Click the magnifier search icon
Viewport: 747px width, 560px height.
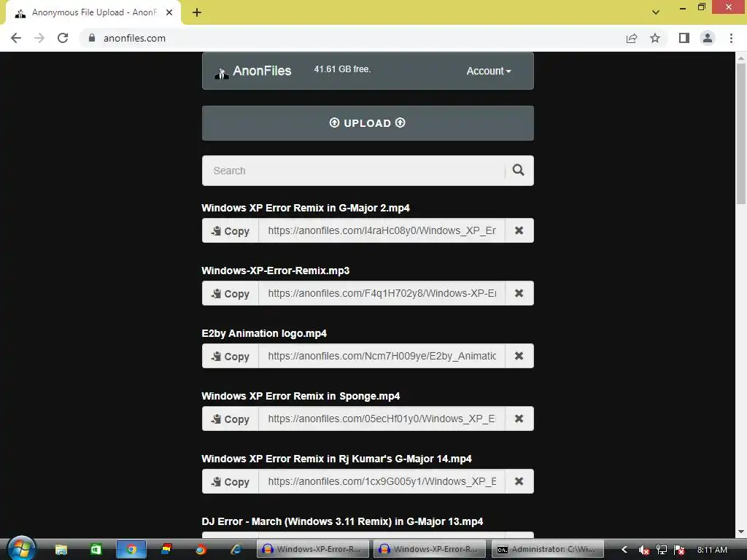coord(519,171)
